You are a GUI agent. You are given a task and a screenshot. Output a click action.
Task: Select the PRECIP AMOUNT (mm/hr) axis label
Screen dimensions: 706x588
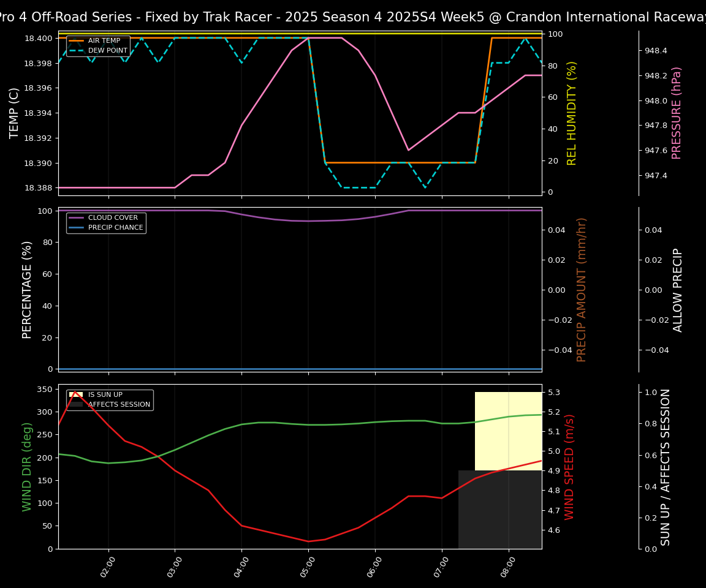(x=582, y=289)
